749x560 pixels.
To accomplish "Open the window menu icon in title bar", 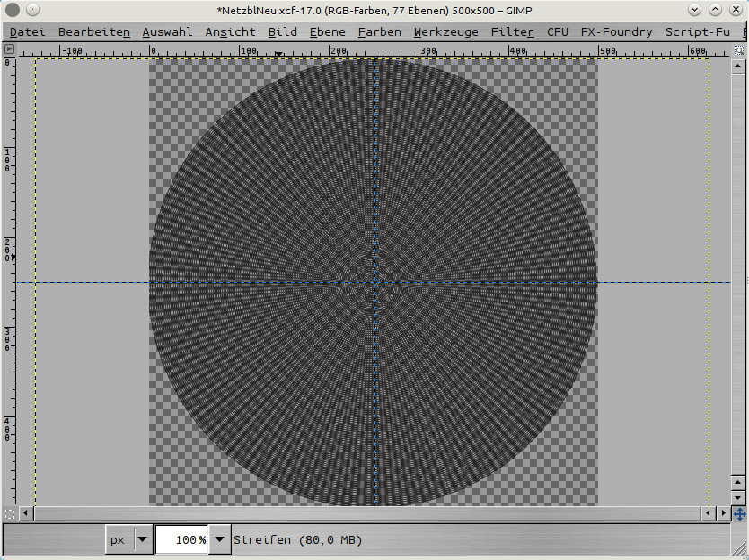I will (12, 10).
